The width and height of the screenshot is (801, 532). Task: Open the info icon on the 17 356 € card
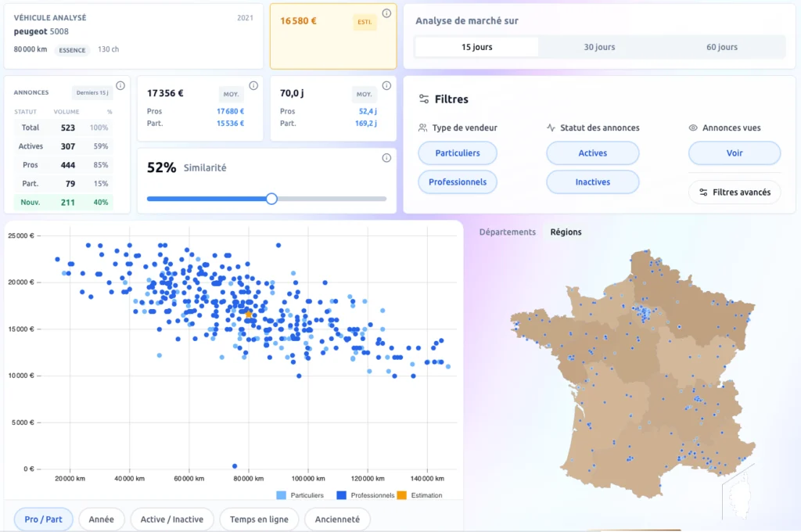(x=253, y=85)
